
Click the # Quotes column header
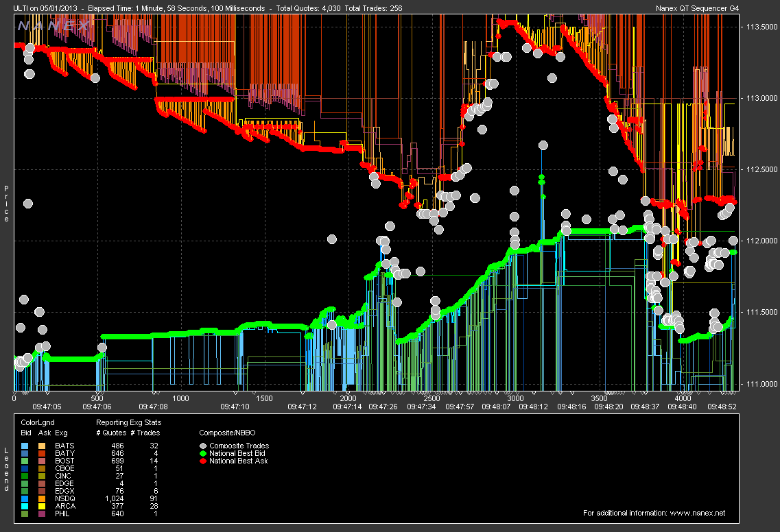coord(110,433)
